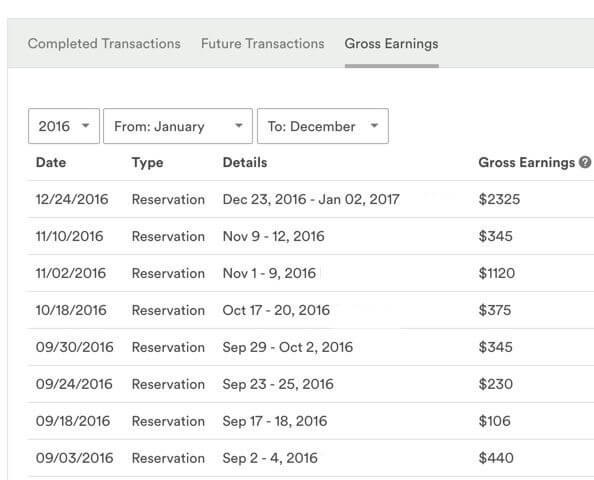Click $345 amount in 11/10/2016 row

[496, 236]
